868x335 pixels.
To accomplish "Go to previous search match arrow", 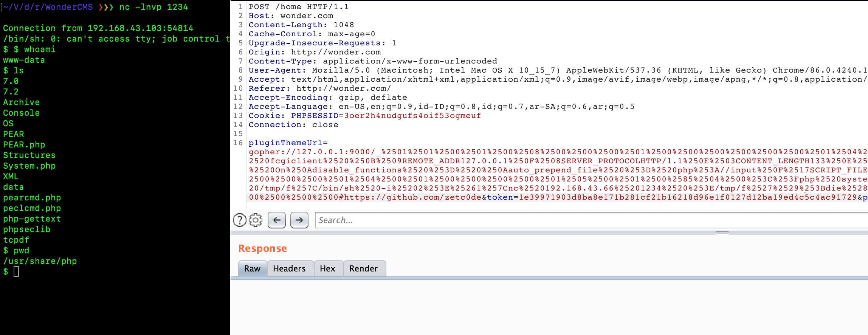I will click(277, 220).
